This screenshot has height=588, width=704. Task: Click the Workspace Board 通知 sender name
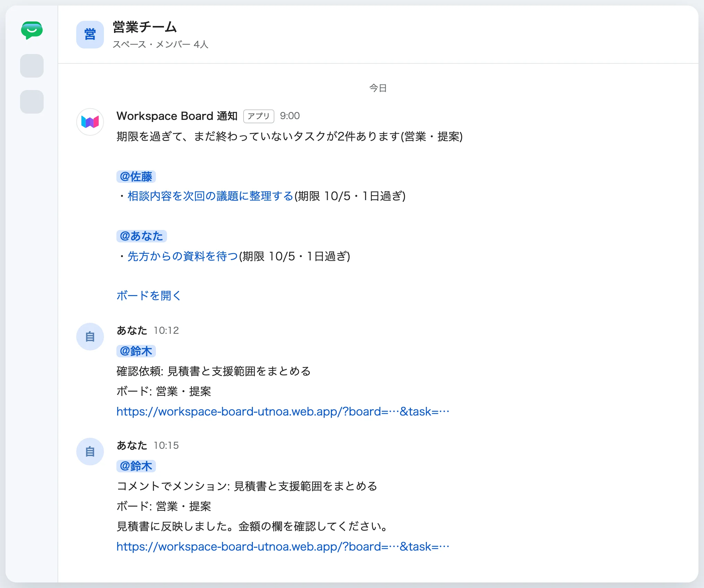tap(177, 116)
